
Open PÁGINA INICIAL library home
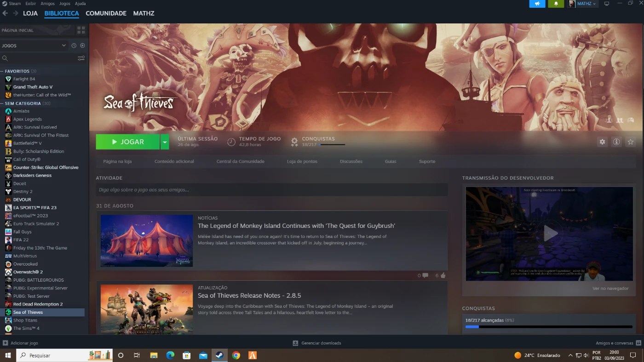click(37, 30)
